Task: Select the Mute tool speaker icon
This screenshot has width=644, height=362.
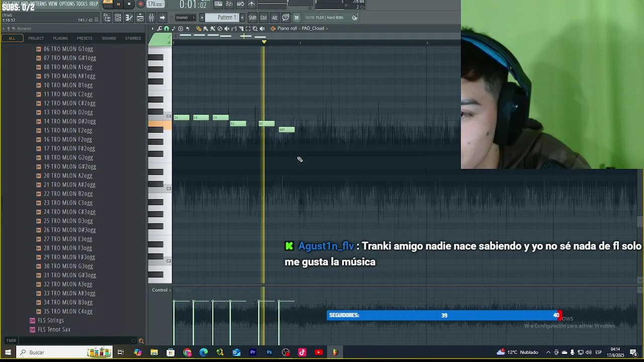Action: point(227,29)
